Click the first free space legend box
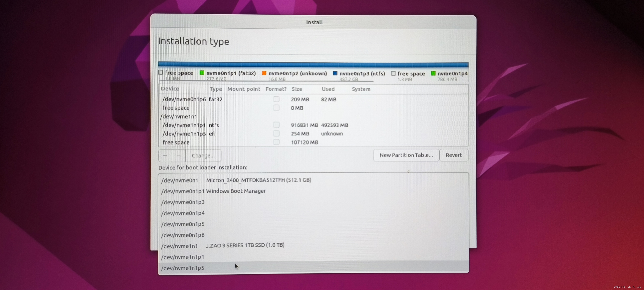Viewport: 644px width, 290px height. 161,72
